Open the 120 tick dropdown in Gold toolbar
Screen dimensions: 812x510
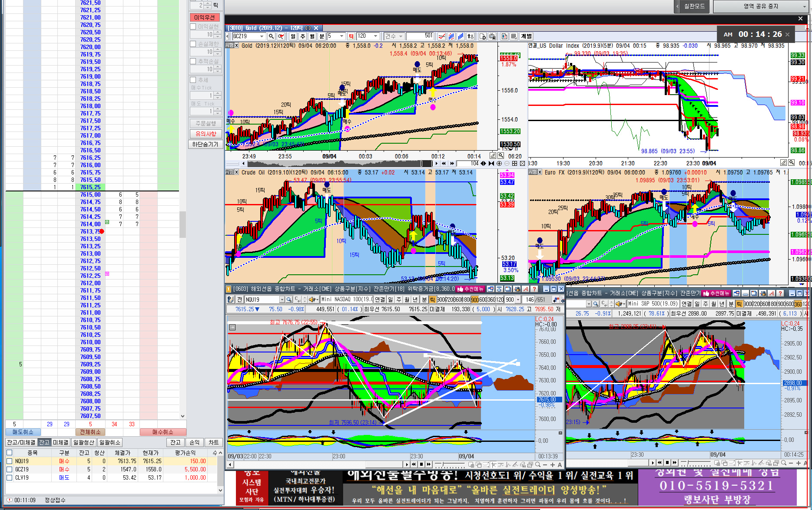(376, 36)
